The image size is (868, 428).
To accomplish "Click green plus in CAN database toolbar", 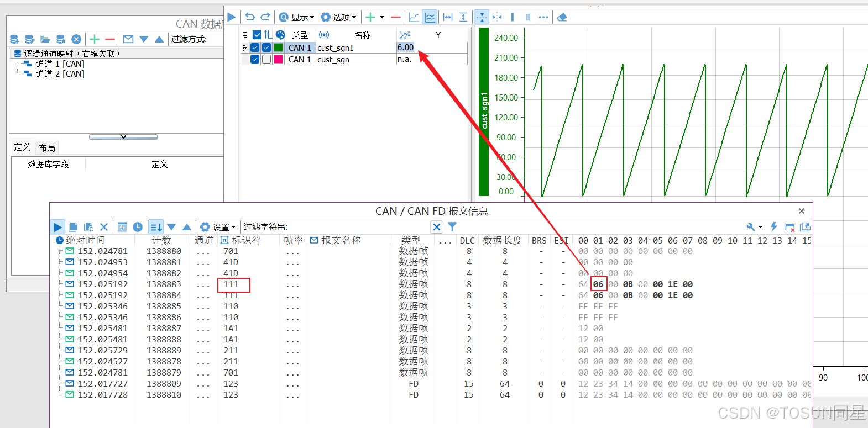I will (95, 39).
